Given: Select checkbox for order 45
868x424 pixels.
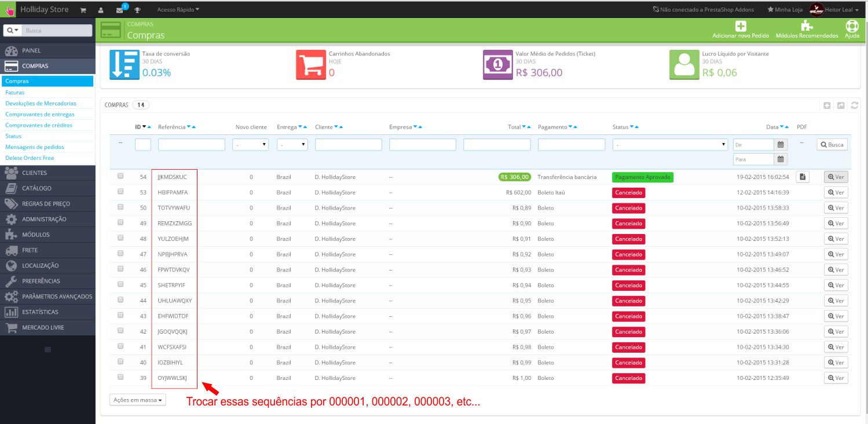Looking at the screenshot, I should 120,284.
